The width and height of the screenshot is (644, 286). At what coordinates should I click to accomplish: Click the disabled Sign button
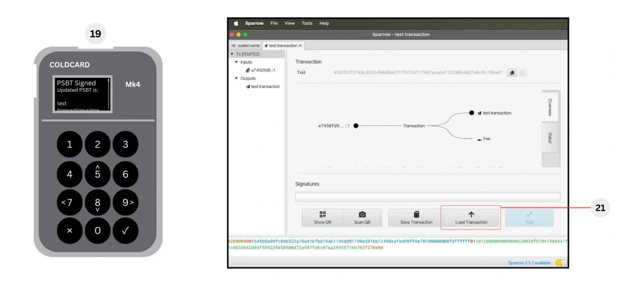point(529,218)
